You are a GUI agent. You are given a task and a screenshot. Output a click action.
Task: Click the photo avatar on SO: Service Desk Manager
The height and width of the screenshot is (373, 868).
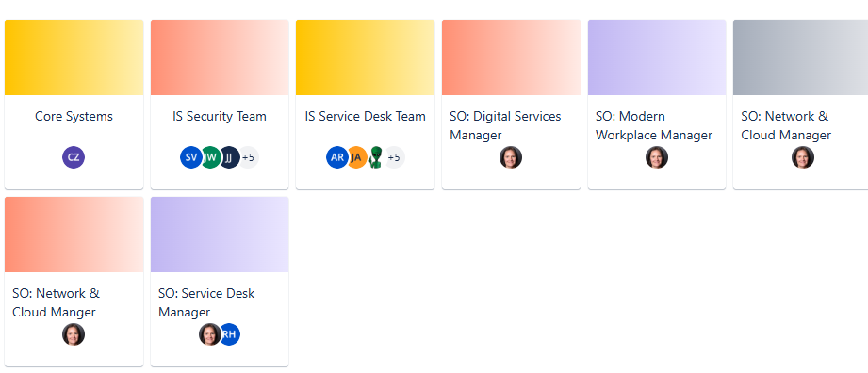click(210, 334)
